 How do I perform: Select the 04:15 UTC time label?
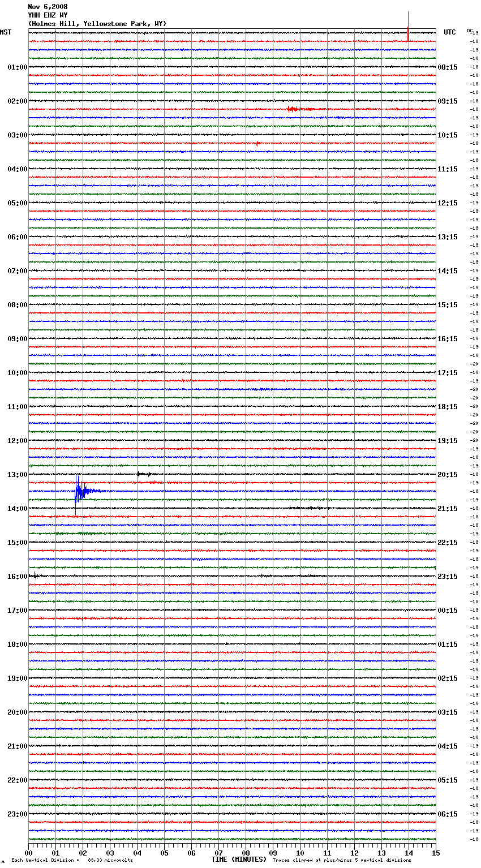[448, 746]
